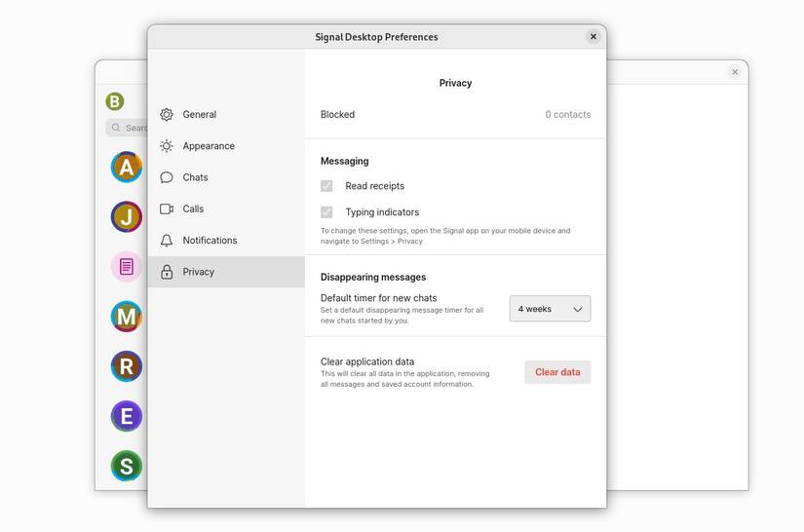Select the Appearance preferences section
This screenshot has height=532, width=804.
pos(226,146)
